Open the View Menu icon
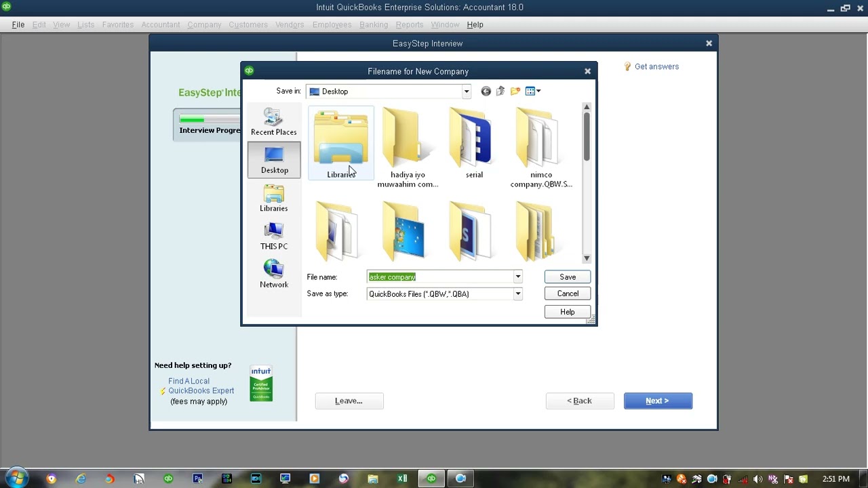Viewport: 868px width, 488px height. click(530, 91)
